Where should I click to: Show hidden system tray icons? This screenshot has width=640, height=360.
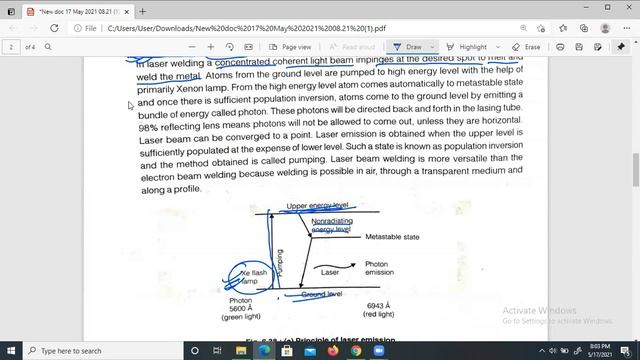542,351
